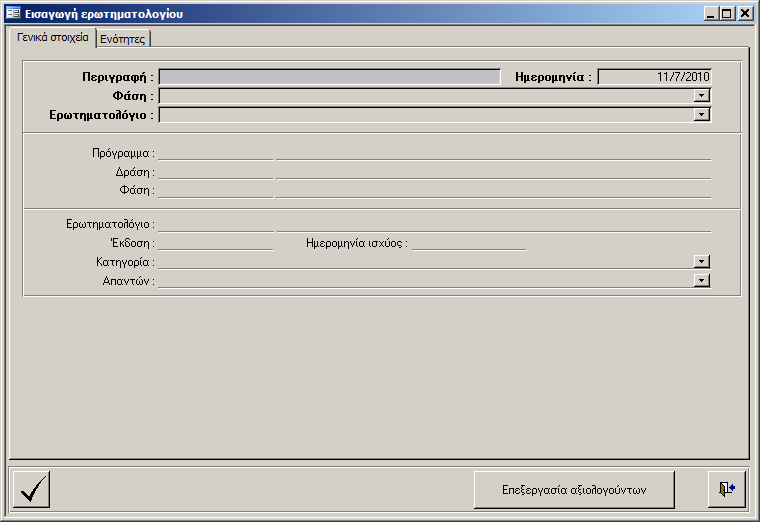Click into the Περιγραφή text field
The image size is (760, 522).
pyautogui.click(x=329, y=76)
